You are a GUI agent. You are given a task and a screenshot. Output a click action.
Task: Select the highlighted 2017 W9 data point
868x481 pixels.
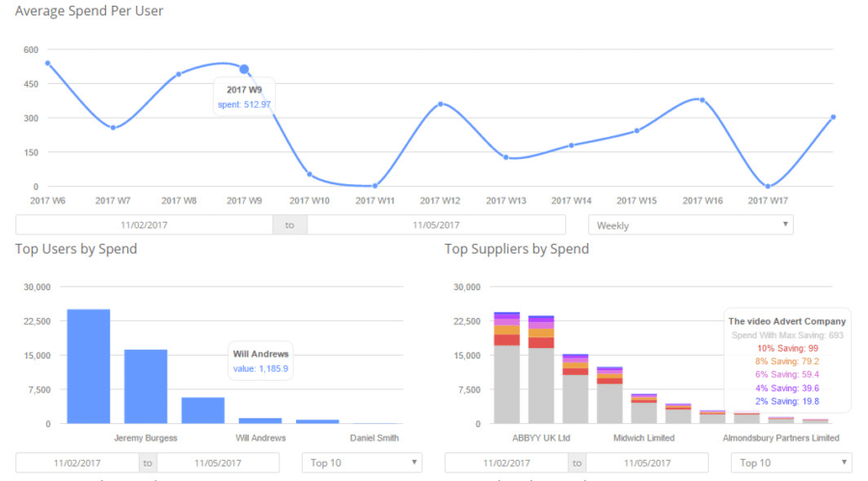point(244,69)
